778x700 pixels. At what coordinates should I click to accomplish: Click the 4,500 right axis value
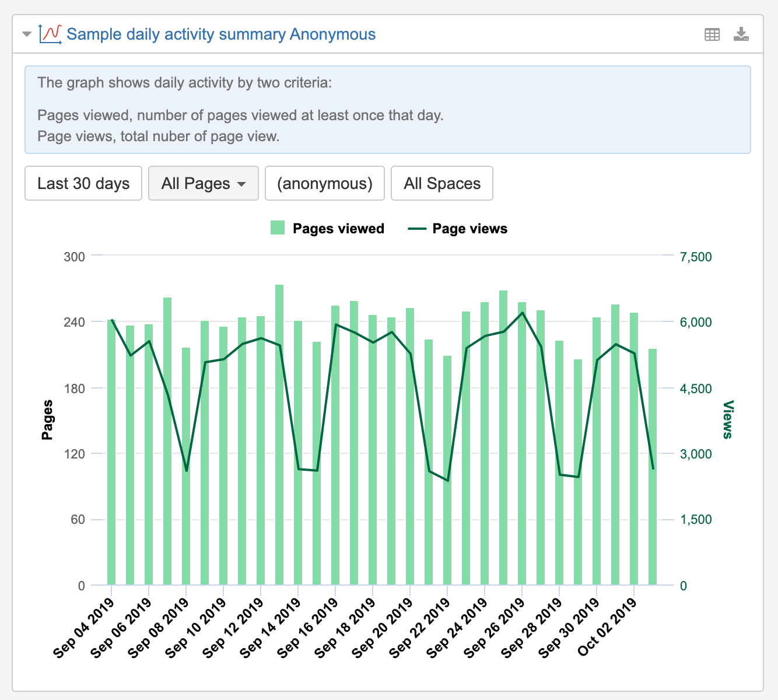(x=696, y=388)
